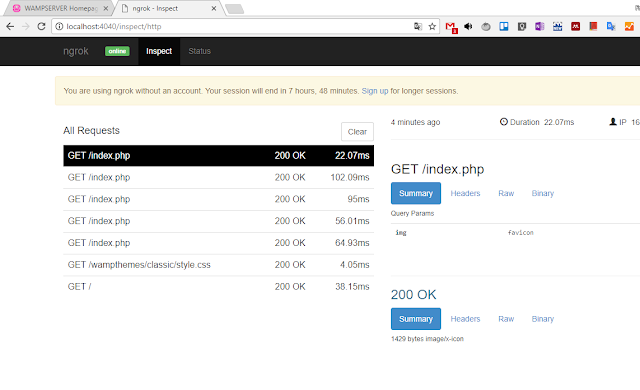Select the GET /index.php 95ms request
This screenshot has height=390, width=640.
tap(218, 199)
